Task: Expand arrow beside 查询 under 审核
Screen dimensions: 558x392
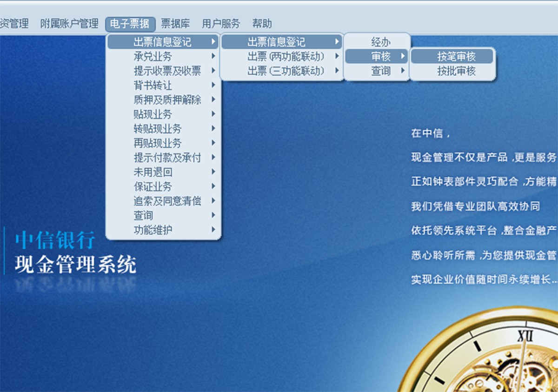Action: 402,71
